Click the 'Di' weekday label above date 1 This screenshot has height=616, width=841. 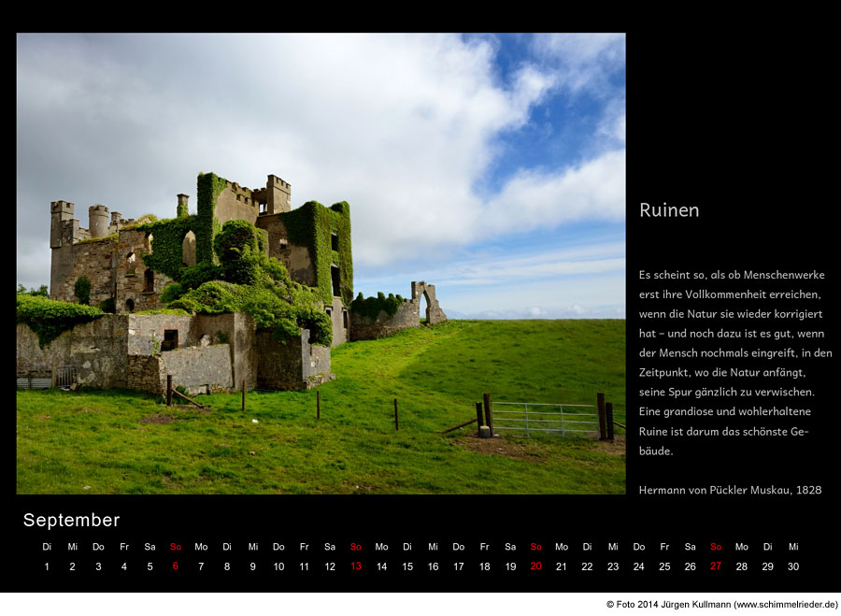[47, 547]
